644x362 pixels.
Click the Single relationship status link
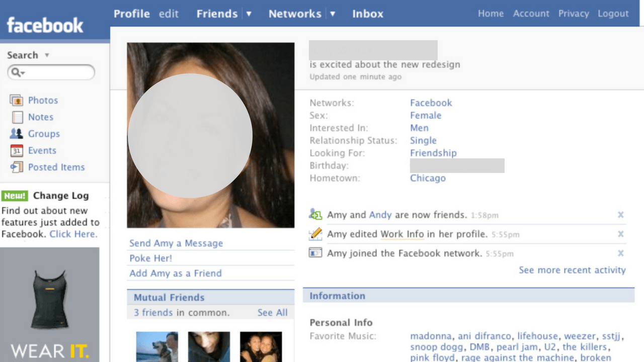(423, 140)
